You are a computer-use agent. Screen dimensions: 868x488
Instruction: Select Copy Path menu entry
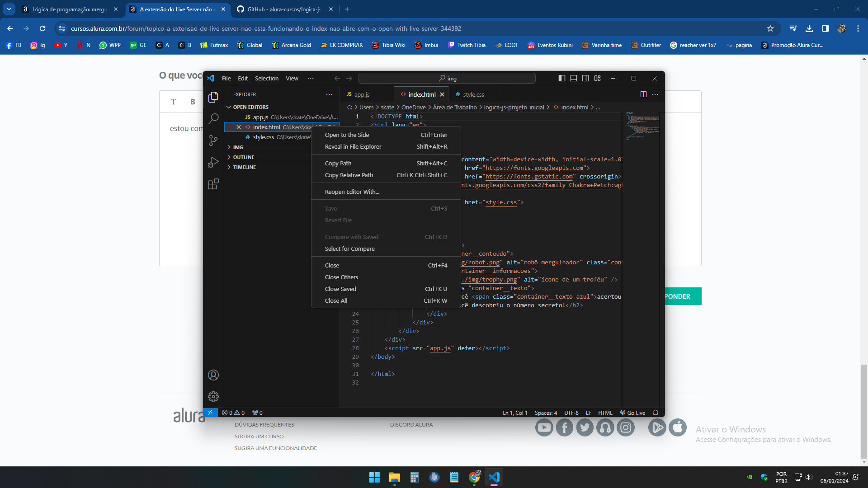[x=386, y=163]
